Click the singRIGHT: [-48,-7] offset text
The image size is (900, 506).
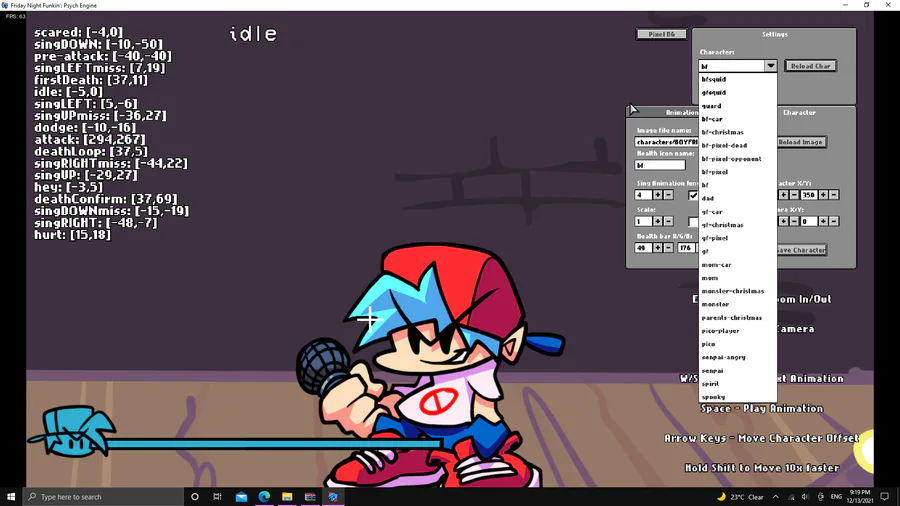point(95,223)
